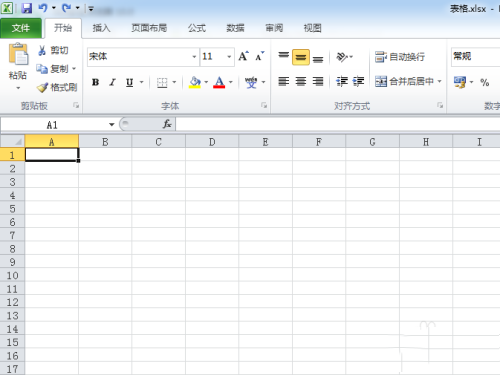Expand the redo history dropdown arrow
Screen dimensions: 500x375
tap(77, 8)
